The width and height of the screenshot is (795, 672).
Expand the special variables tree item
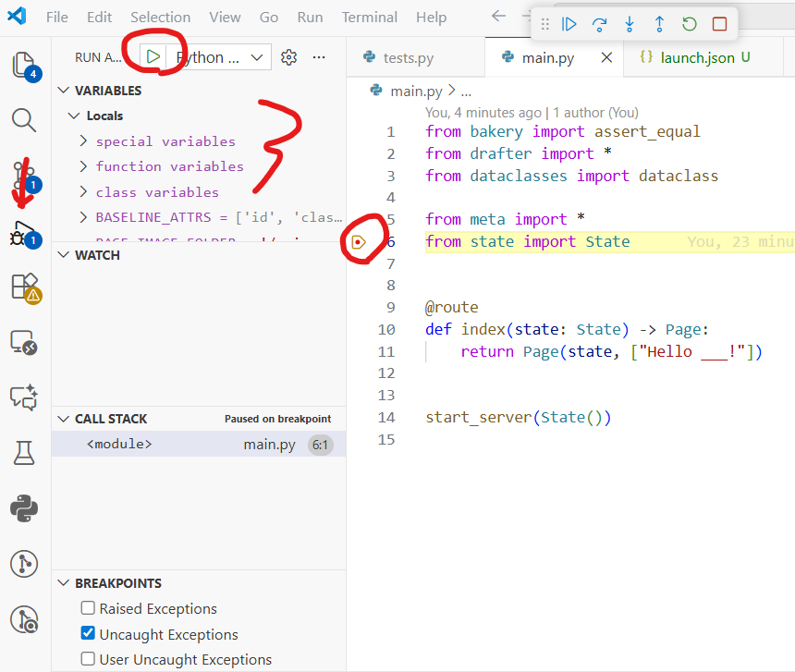(84, 141)
